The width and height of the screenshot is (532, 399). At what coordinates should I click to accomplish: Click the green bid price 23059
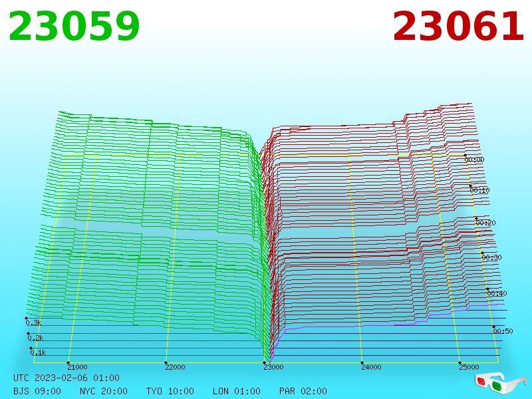coord(74,27)
